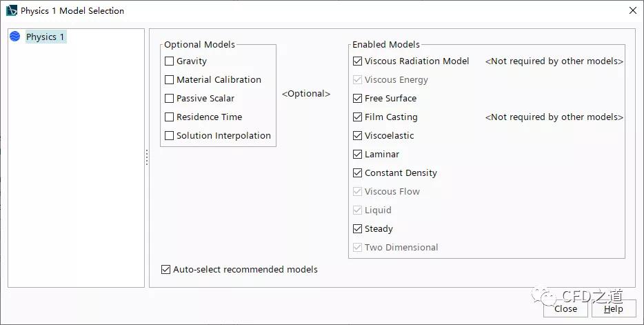The width and height of the screenshot is (644, 325).
Task: Tick the Residence Time checkbox
Action: click(x=169, y=117)
